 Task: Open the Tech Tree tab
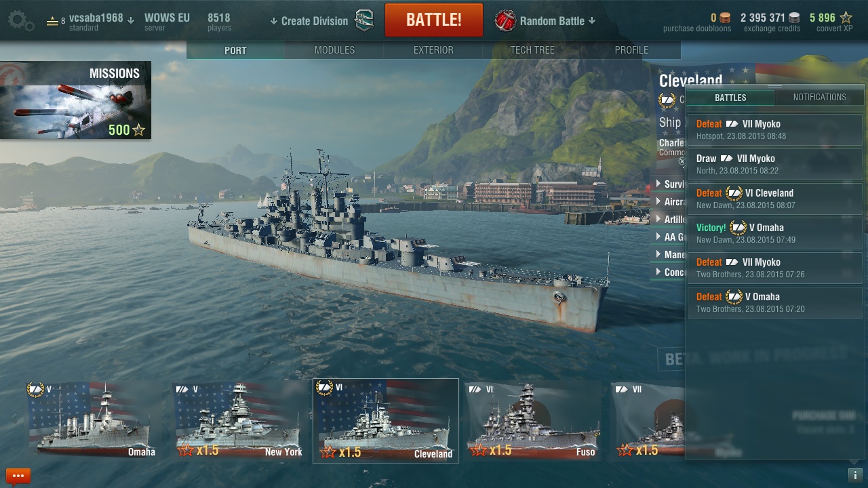pyautogui.click(x=532, y=50)
